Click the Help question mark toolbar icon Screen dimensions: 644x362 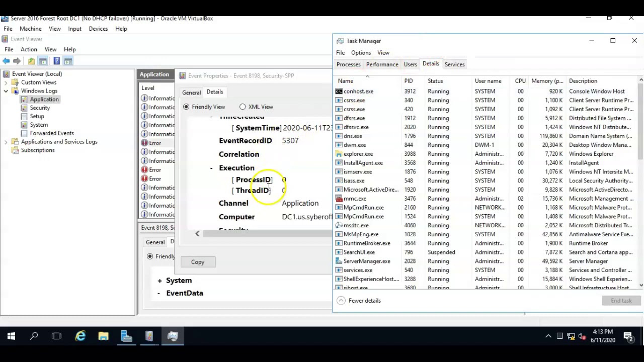click(56, 61)
